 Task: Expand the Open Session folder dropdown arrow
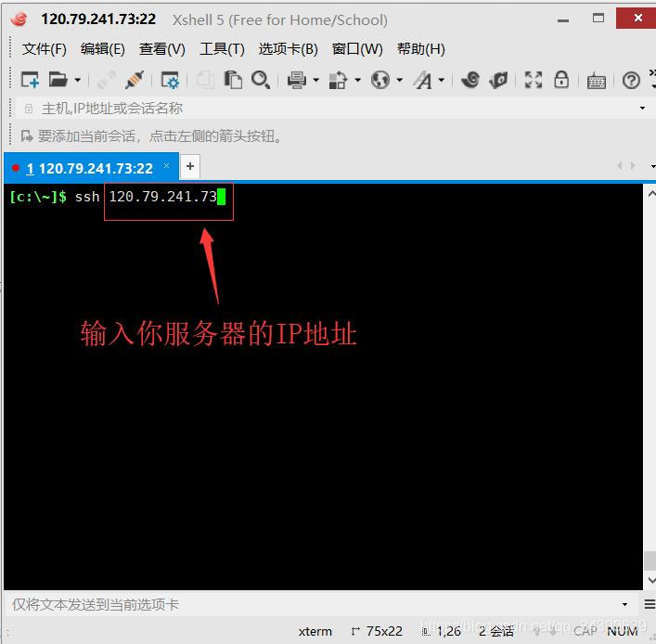click(77, 80)
